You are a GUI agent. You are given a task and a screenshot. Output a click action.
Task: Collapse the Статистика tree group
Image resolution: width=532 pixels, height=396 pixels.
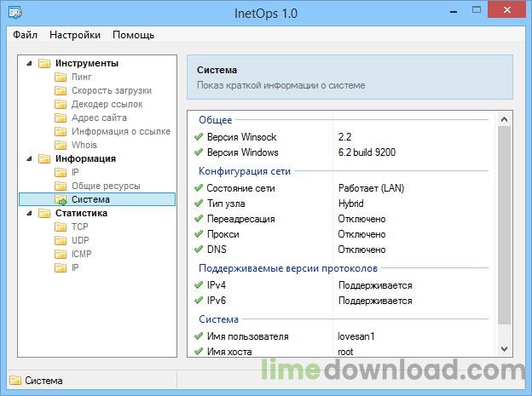point(28,213)
